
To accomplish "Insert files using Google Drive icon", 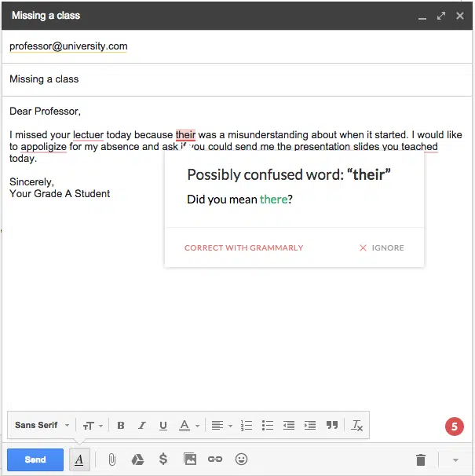I will point(137,460).
